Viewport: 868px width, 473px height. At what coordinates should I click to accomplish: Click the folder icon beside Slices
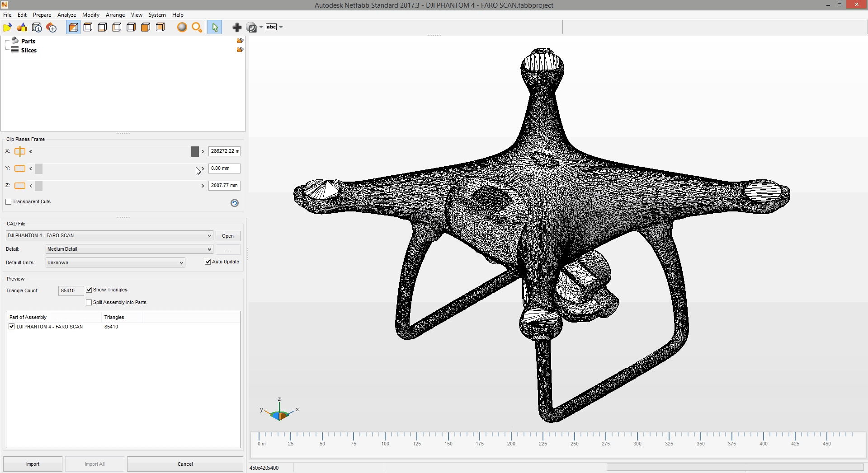click(240, 50)
